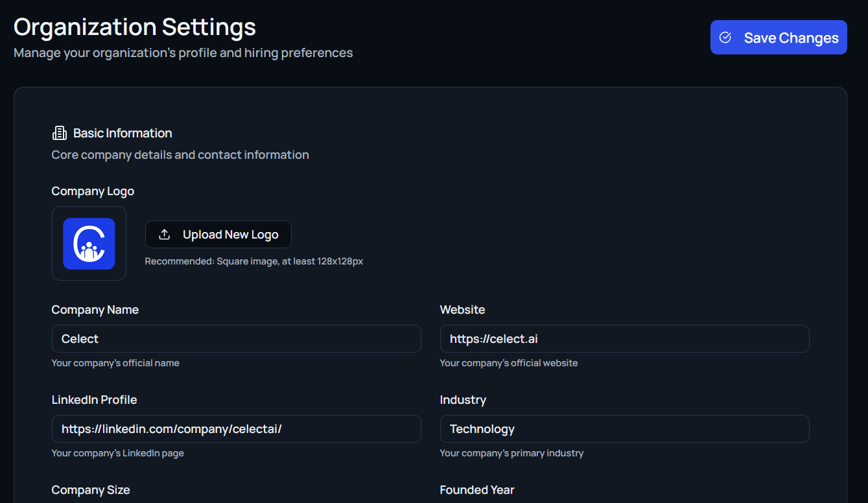Click the "Core company details" description text
The image size is (868, 503).
coord(180,155)
